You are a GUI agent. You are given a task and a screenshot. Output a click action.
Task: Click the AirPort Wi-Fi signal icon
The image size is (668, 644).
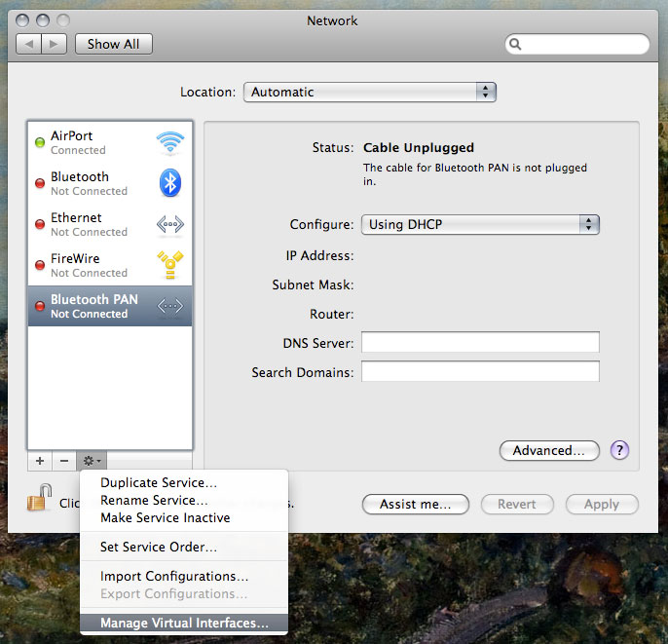click(x=170, y=142)
